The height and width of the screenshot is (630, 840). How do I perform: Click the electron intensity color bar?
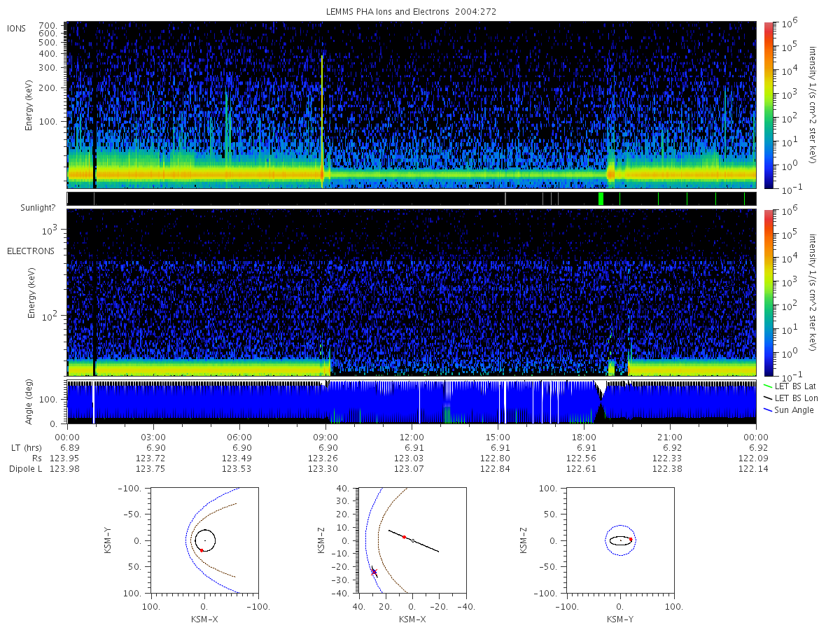(768, 293)
